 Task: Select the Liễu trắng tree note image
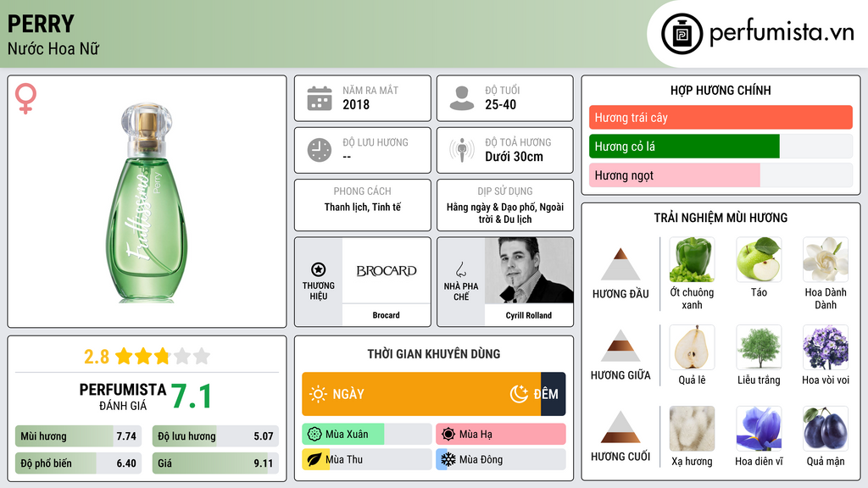tap(759, 347)
